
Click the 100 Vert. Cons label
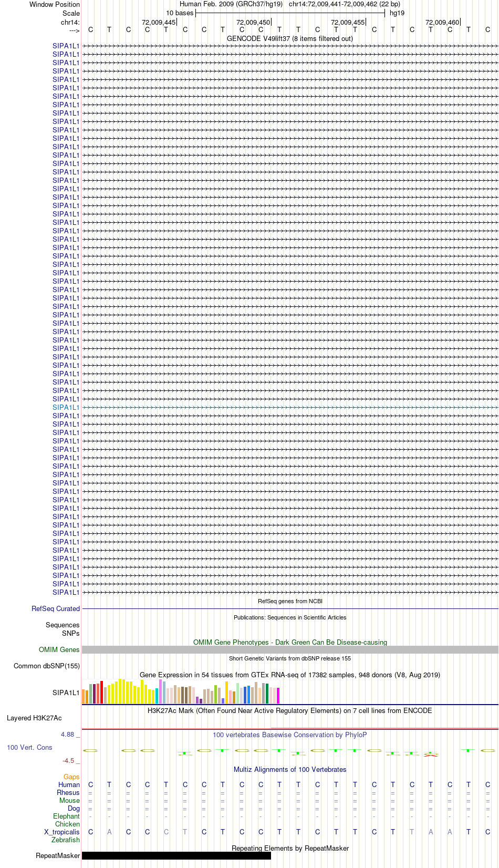(29, 747)
